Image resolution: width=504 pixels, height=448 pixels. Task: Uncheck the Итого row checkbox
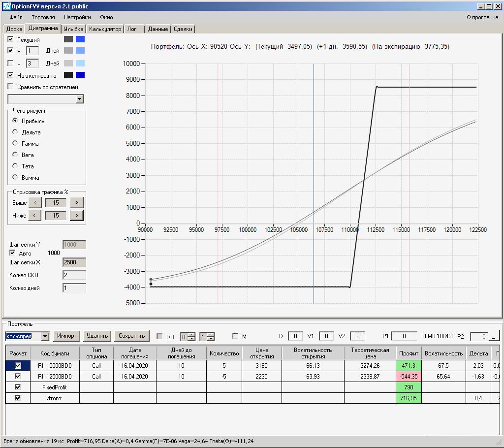[x=18, y=398]
